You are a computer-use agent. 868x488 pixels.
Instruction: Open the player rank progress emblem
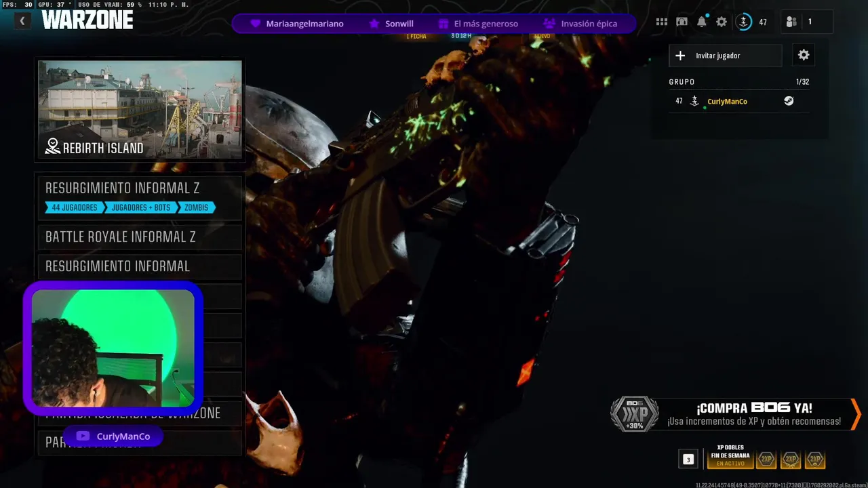(x=744, y=22)
